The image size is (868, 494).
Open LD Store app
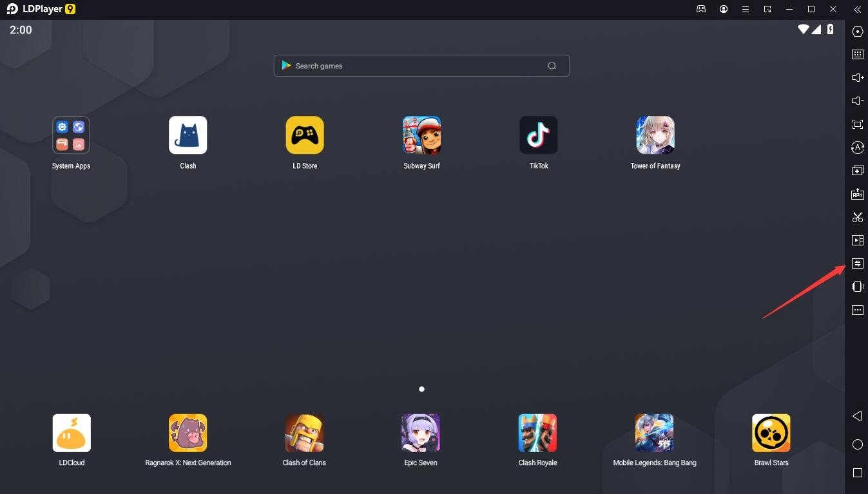[305, 135]
